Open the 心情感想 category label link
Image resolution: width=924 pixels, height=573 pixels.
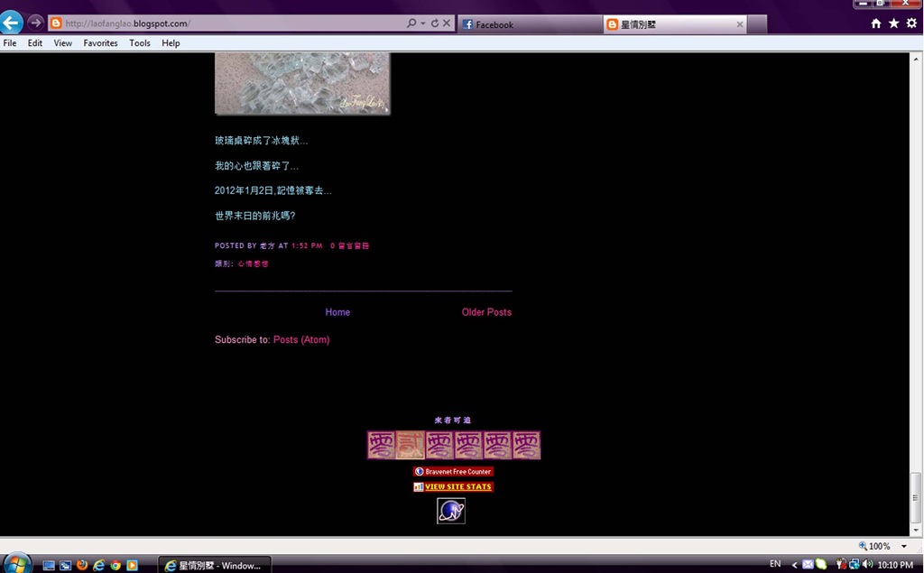click(253, 263)
